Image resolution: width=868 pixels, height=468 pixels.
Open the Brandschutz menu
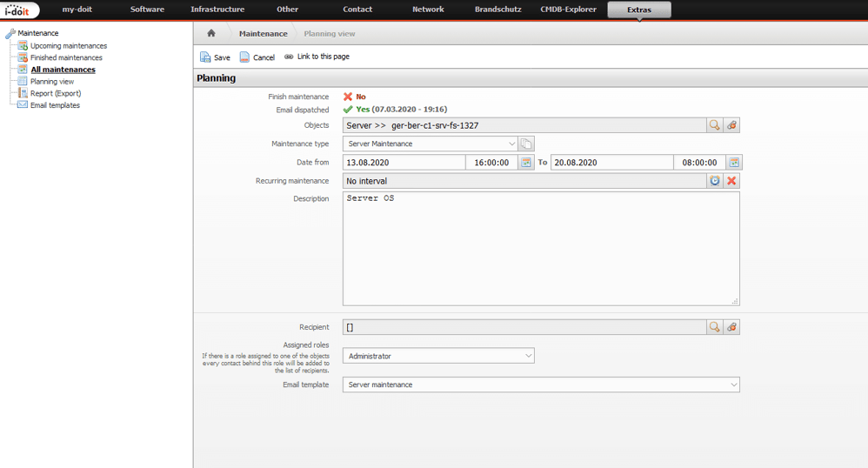497,10
